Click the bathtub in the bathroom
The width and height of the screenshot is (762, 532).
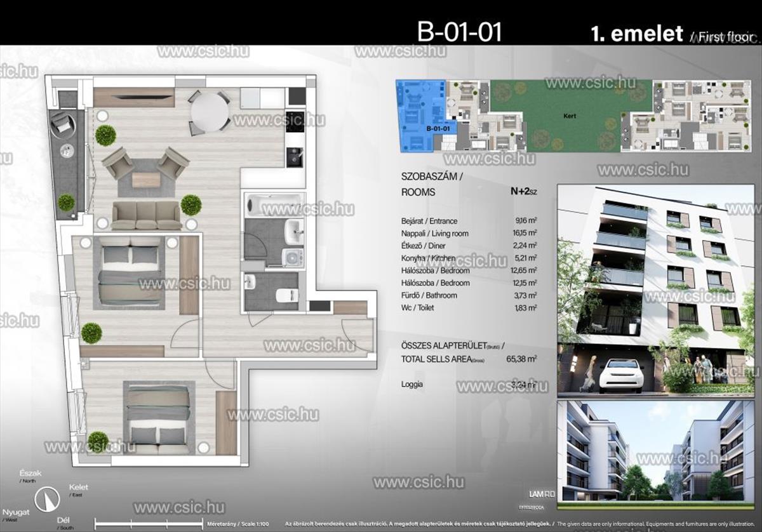(274, 205)
